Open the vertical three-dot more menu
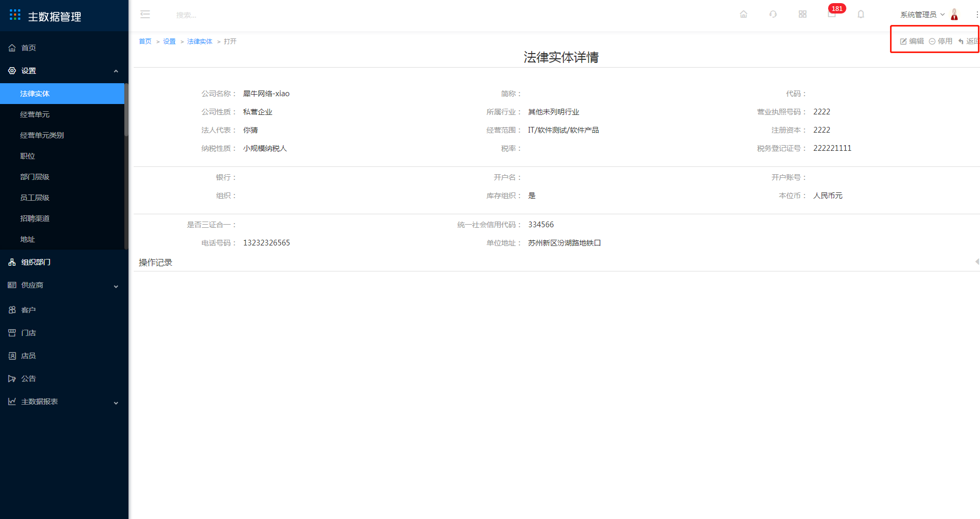Screen dimensions: 980x519 coord(977,15)
